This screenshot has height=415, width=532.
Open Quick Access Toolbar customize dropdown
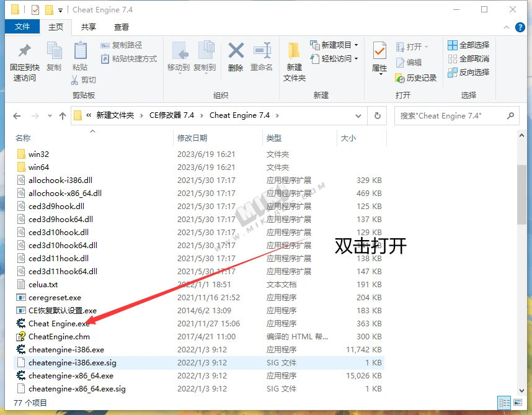pyautogui.click(x=60, y=11)
